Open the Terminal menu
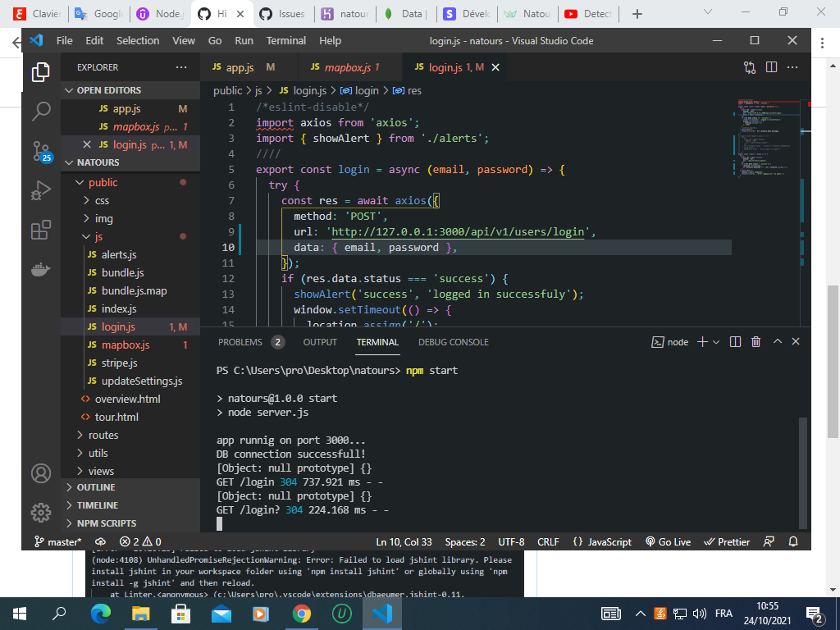The height and width of the screenshot is (630, 840). click(x=285, y=40)
